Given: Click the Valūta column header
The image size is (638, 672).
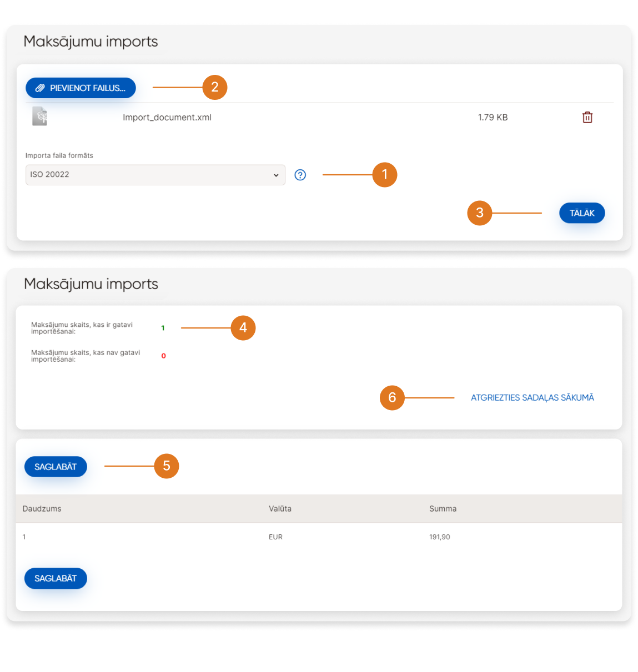Looking at the screenshot, I should point(280,509).
